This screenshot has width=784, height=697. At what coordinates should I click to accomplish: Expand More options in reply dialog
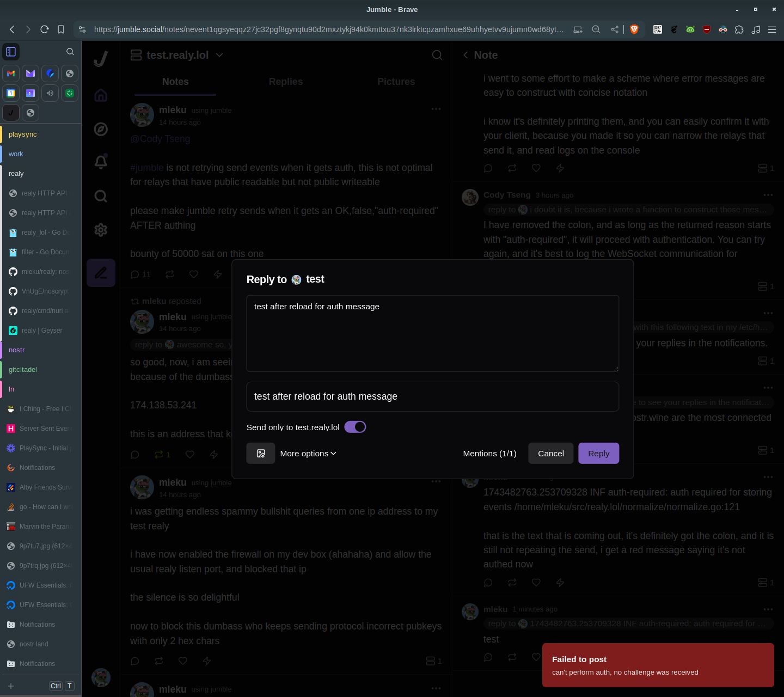[308, 453]
